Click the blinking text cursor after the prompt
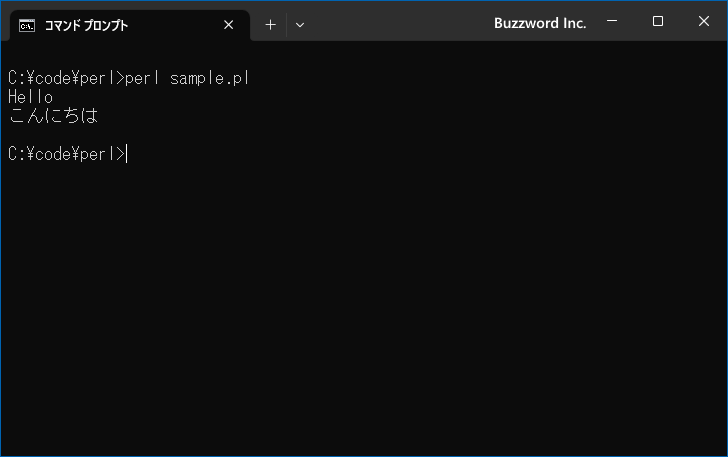The image size is (728, 457). (x=127, y=154)
